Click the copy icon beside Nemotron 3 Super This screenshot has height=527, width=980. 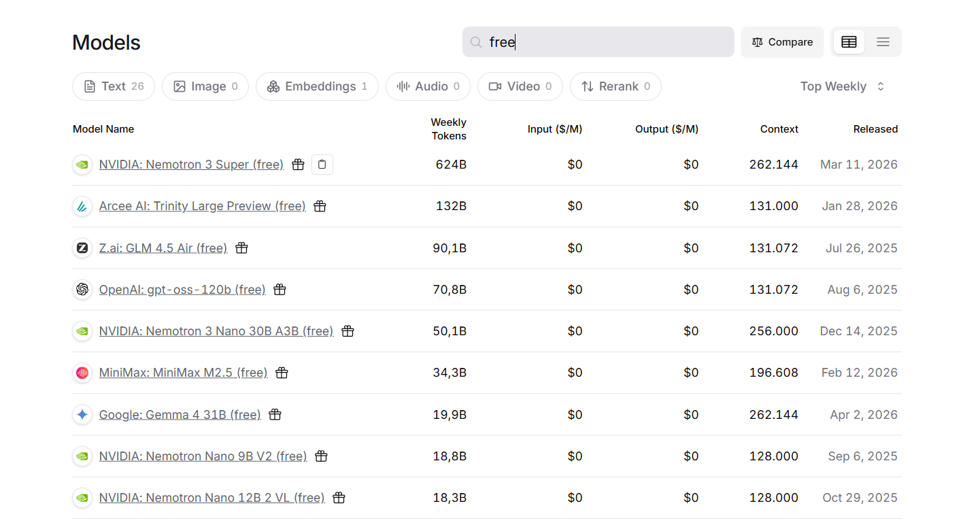click(322, 165)
